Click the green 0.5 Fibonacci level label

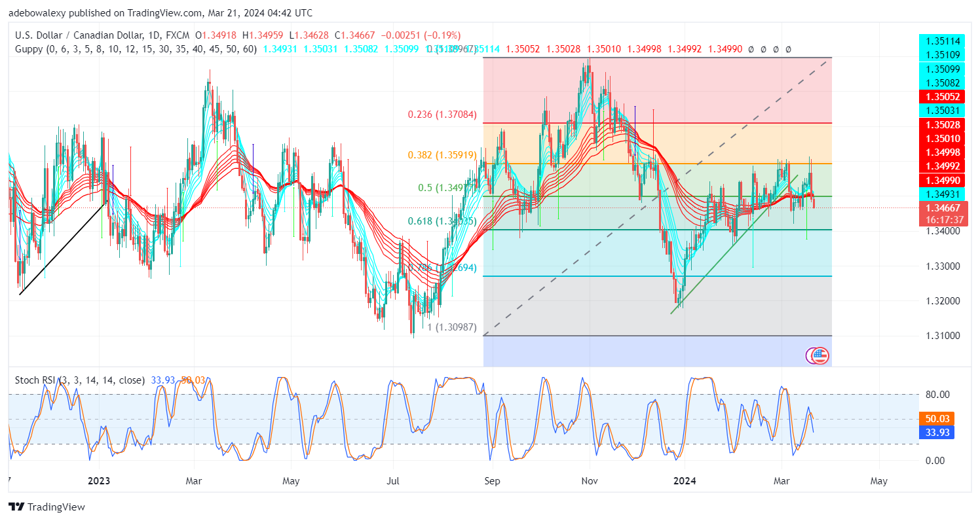pos(448,188)
